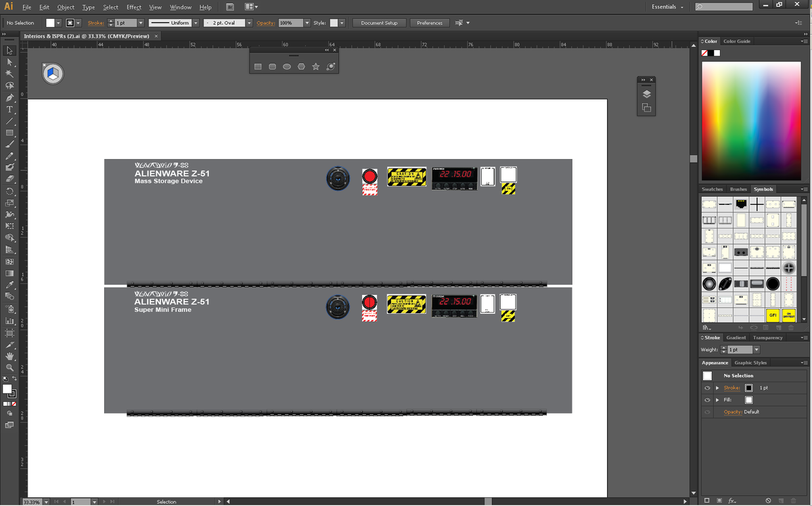Open the Style dropdown in control bar
The width and height of the screenshot is (812, 506).
[x=342, y=23]
